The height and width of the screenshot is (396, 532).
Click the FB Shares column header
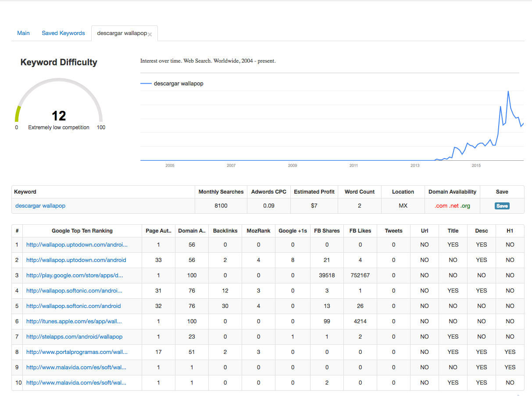(x=327, y=231)
